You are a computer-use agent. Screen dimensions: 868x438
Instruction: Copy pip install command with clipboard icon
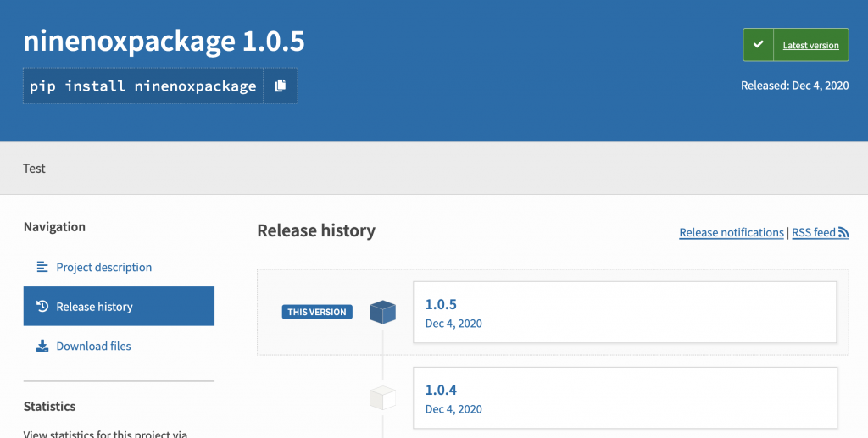coord(280,86)
